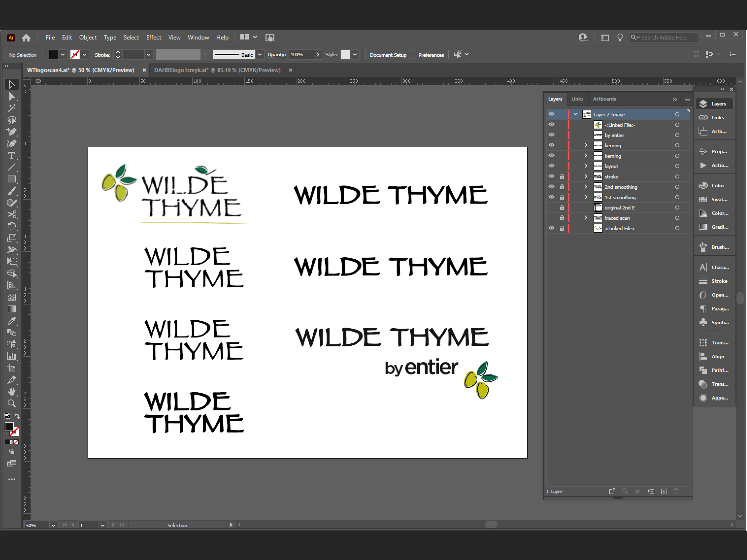The height and width of the screenshot is (560, 747).
Task: Select the Rectangle tool
Action: (11, 179)
